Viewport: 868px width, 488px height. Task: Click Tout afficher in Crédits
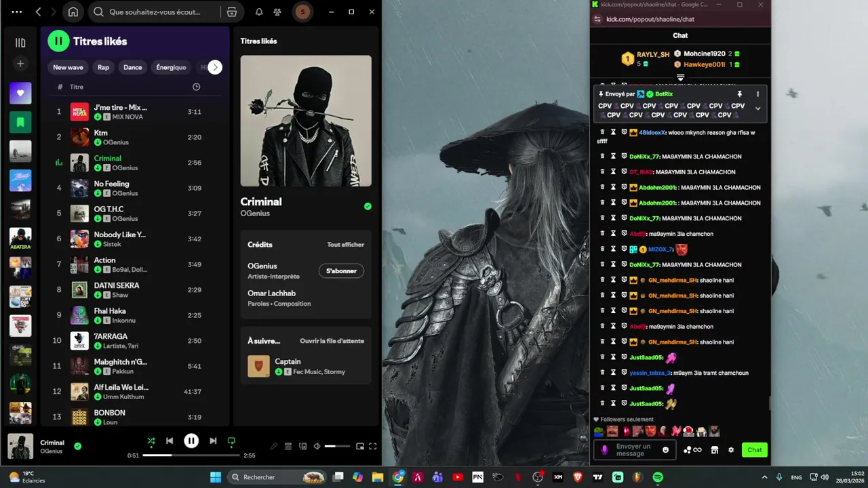tap(345, 245)
